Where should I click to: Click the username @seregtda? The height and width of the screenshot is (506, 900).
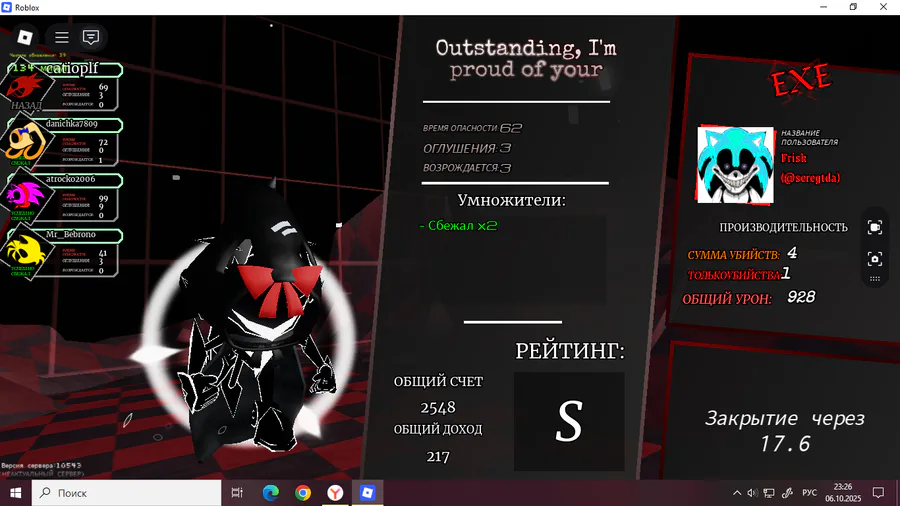point(810,178)
